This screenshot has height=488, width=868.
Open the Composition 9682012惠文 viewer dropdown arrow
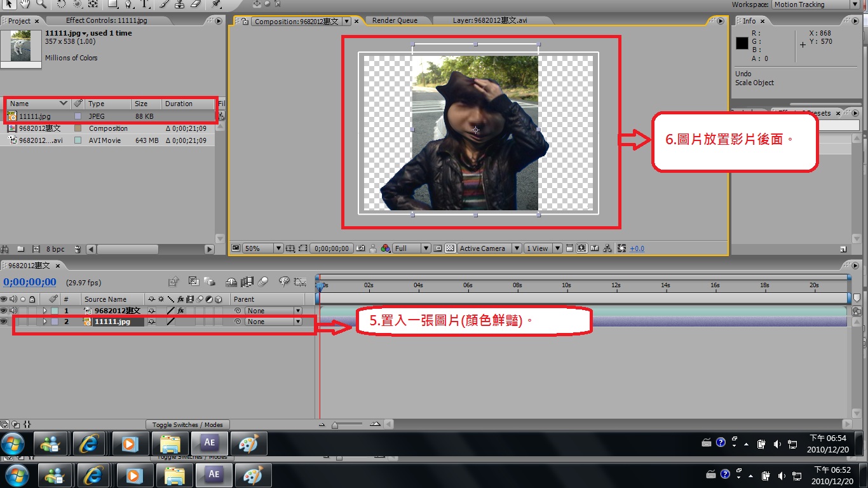point(346,21)
